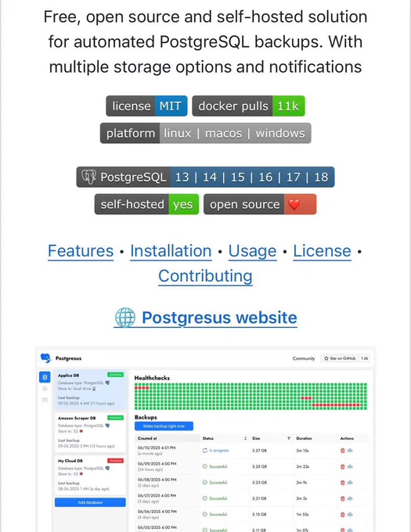The width and height of the screenshot is (411, 532).
Task: Click the open source heart badge
Action: click(260, 204)
